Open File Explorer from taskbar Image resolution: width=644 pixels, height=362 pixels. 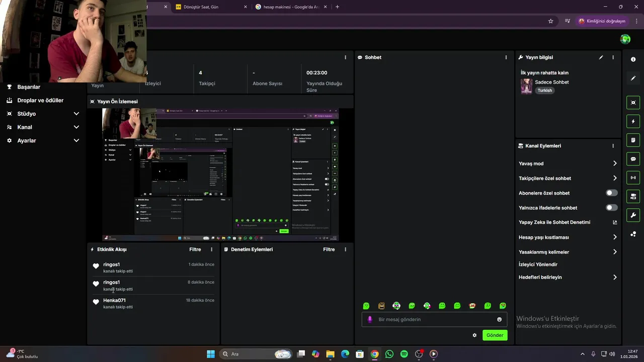(x=330, y=354)
